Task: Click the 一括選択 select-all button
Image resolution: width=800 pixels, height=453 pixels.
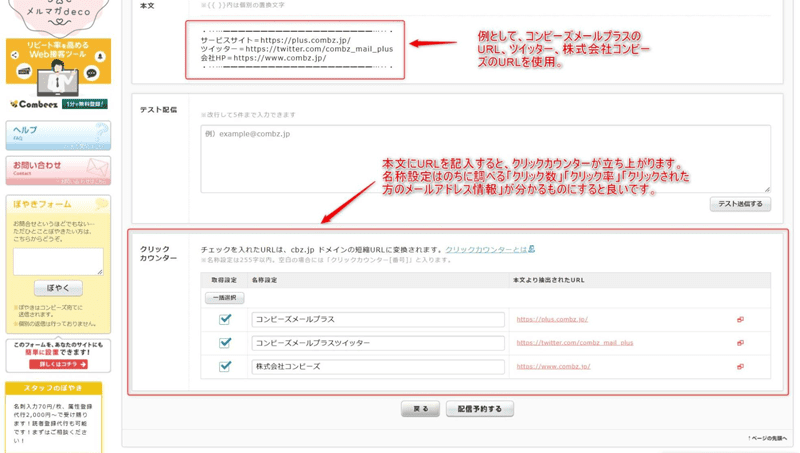Action: [224, 298]
